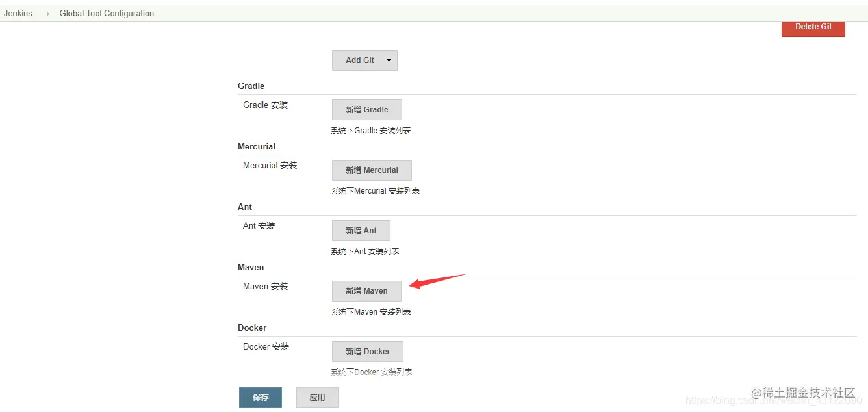Apply changes with 应用 button
The height and width of the screenshot is (412, 868).
pyautogui.click(x=318, y=398)
